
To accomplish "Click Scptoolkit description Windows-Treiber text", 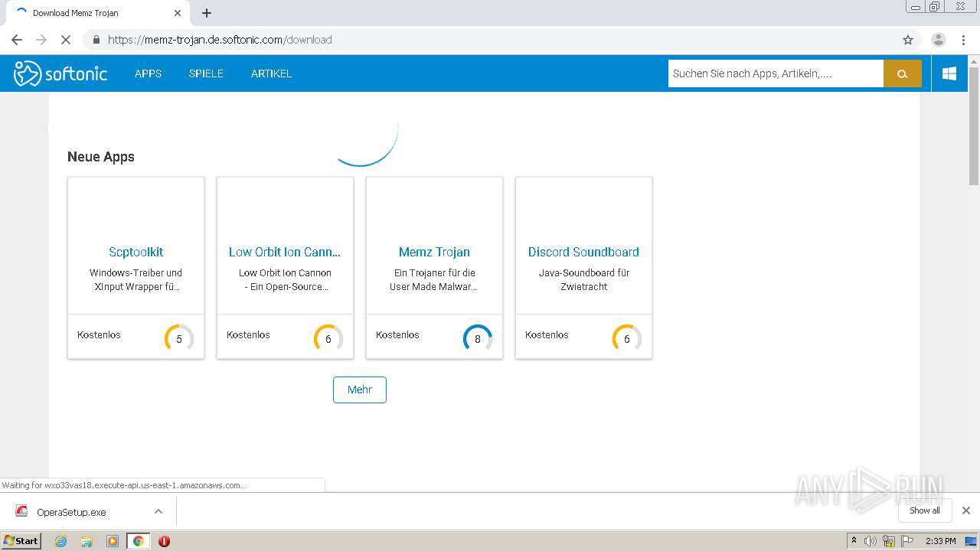I will click(x=136, y=279).
